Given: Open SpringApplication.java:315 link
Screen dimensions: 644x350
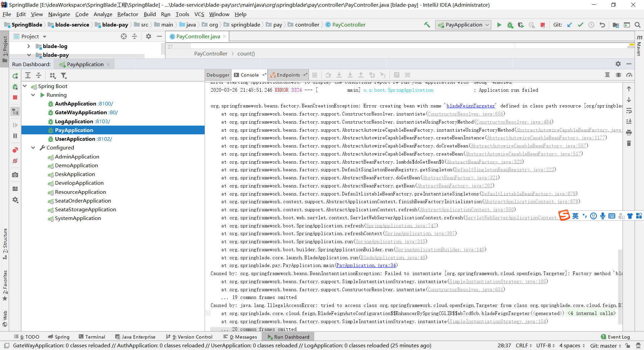Looking at the screenshot, I should click(390, 242).
